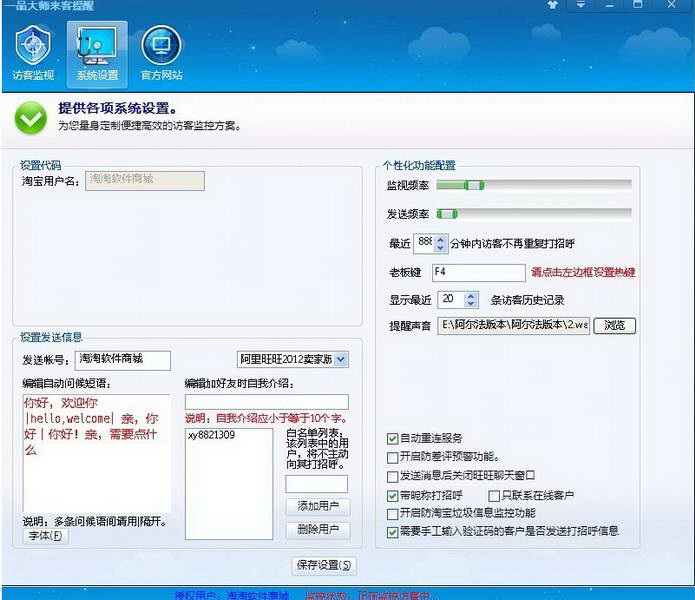Decrease the 显示最近 record count
Viewport: 695px width, 600px height.
(471, 304)
